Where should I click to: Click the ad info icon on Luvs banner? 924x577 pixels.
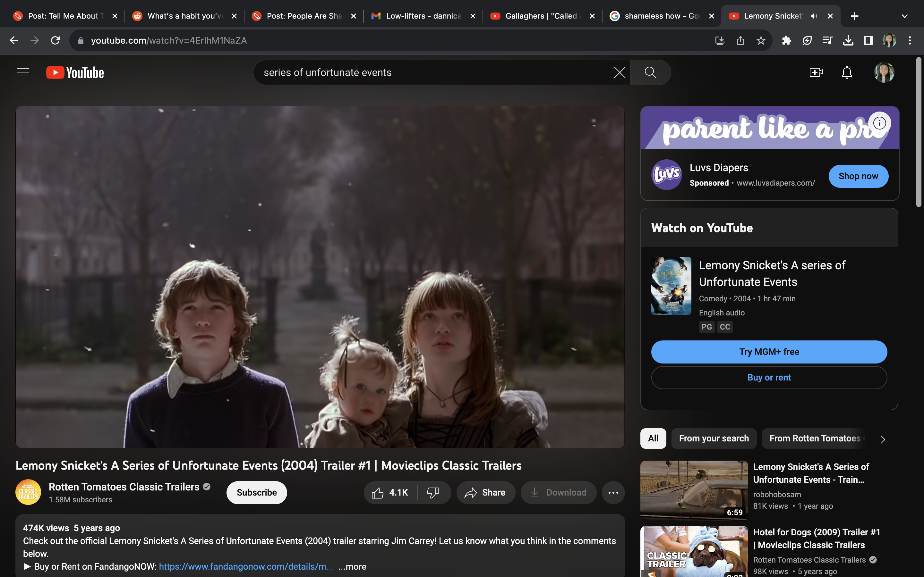point(879,123)
